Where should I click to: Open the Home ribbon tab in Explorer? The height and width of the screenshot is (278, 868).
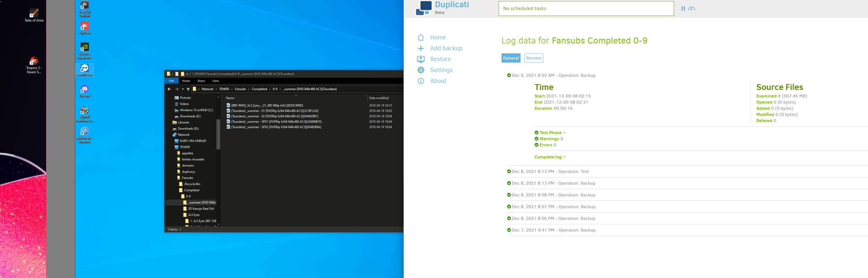tap(186, 81)
